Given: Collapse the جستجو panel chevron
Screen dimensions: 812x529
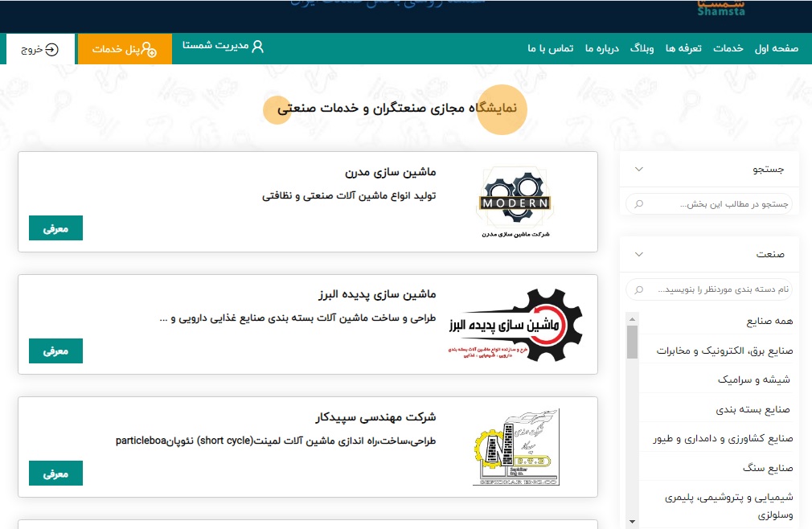Looking at the screenshot, I should 639,170.
